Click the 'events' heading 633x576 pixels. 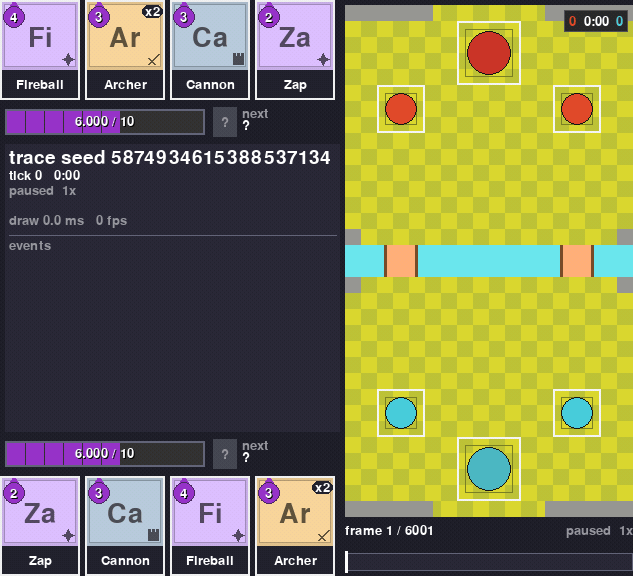[30, 245]
